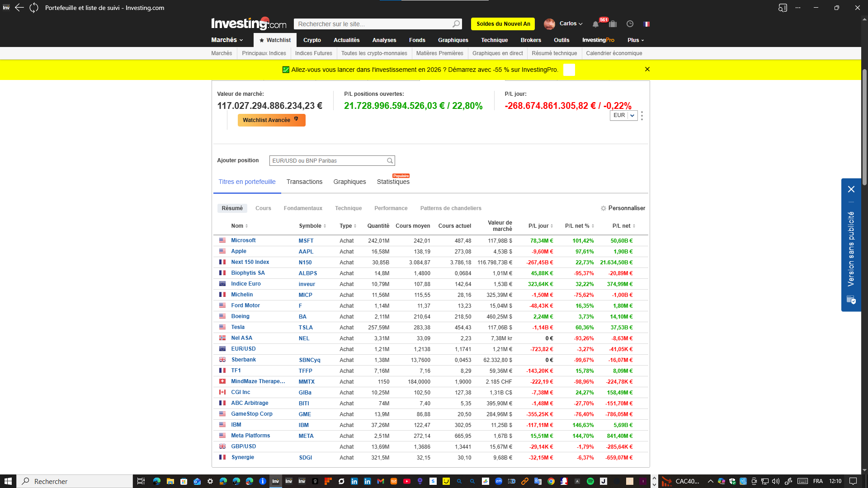This screenshot has height=488, width=868.
Task: Open Task View in the taskbar
Action: pos(141,481)
